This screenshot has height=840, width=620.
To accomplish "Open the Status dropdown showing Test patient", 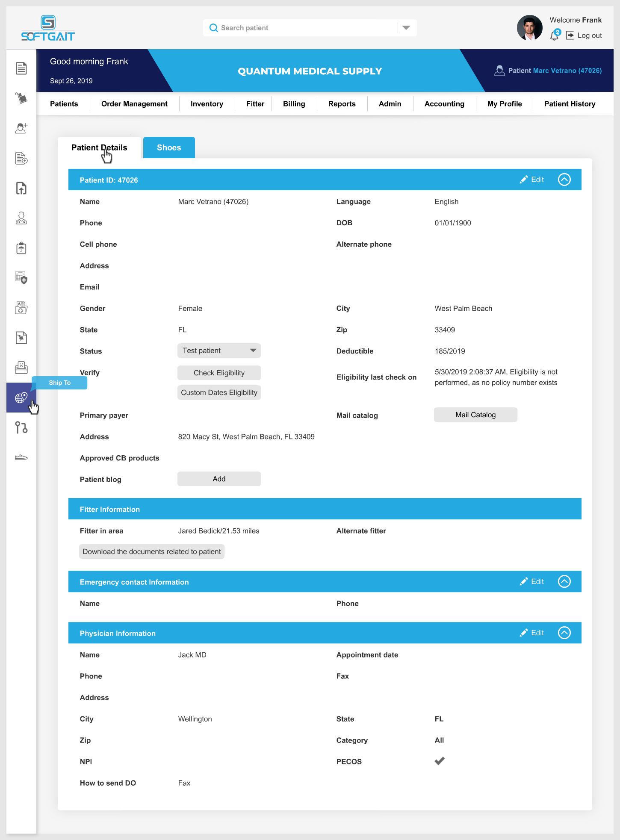I will coord(219,351).
